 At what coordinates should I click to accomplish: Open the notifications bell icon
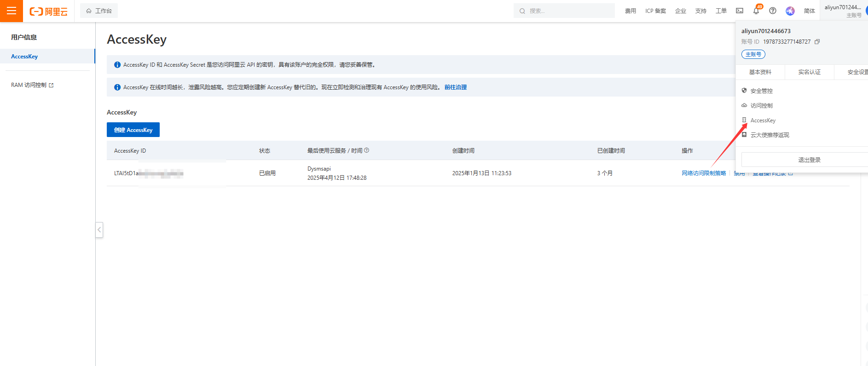[x=756, y=11]
